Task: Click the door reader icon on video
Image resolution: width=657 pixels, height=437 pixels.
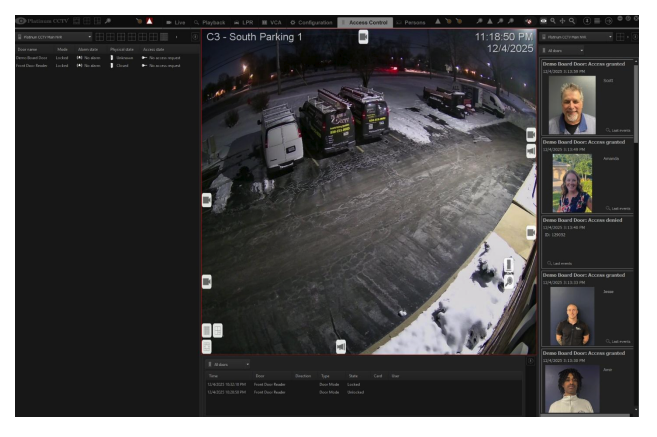Action: 508,264
